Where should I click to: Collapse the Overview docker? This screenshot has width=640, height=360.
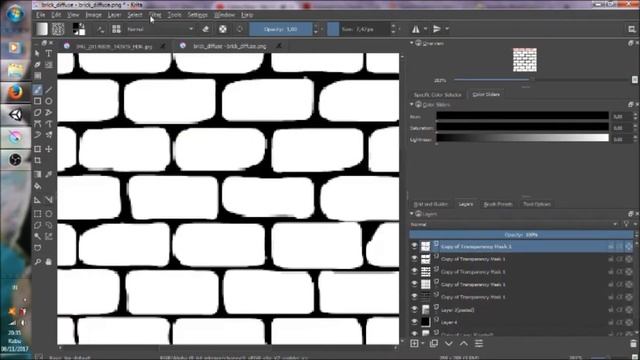tap(412, 43)
